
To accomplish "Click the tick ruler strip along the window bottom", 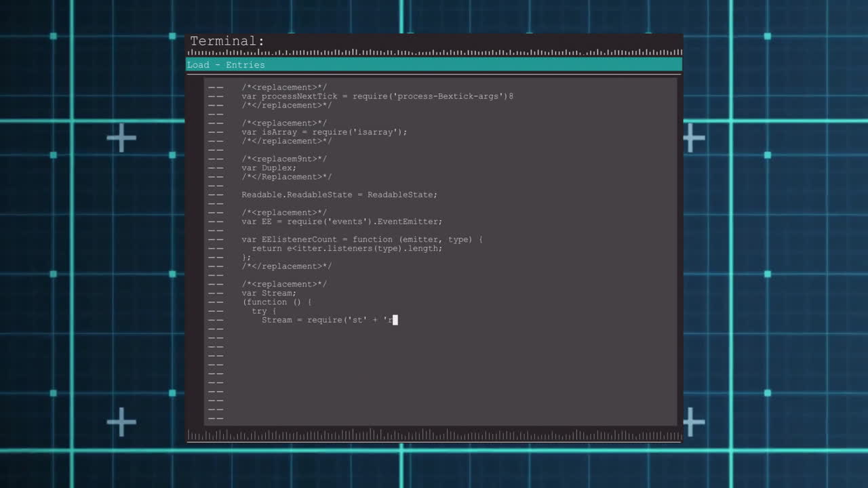I will pos(434,435).
